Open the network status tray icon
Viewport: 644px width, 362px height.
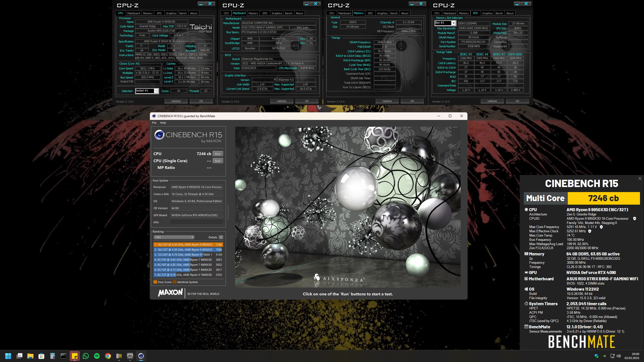pyautogui.click(x=612, y=356)
